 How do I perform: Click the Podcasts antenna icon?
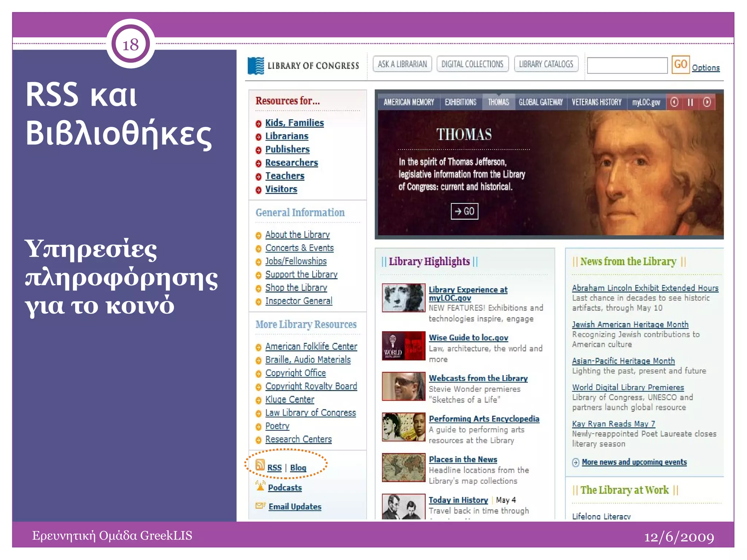(x=260, y=486)
